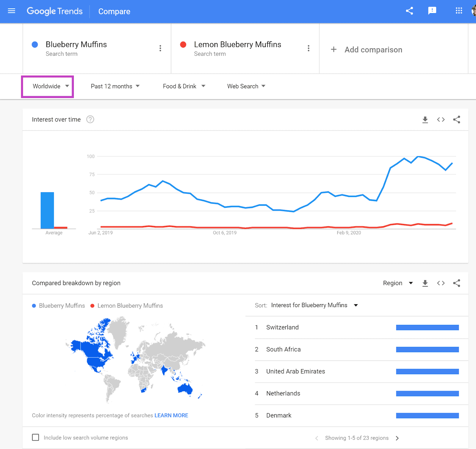Change the Region view dropdown
The height and width of the screenshot is (449, 476).
point(398,283)
